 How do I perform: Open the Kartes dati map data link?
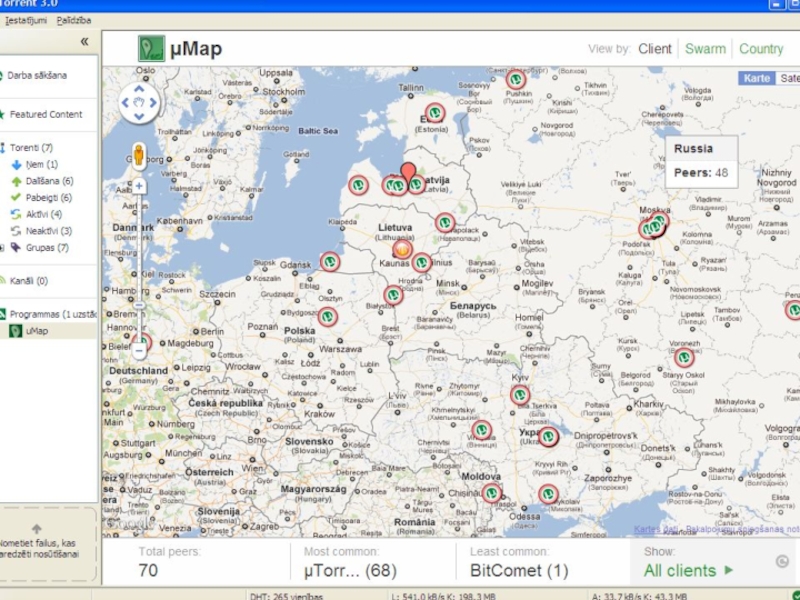click(656, 529)
